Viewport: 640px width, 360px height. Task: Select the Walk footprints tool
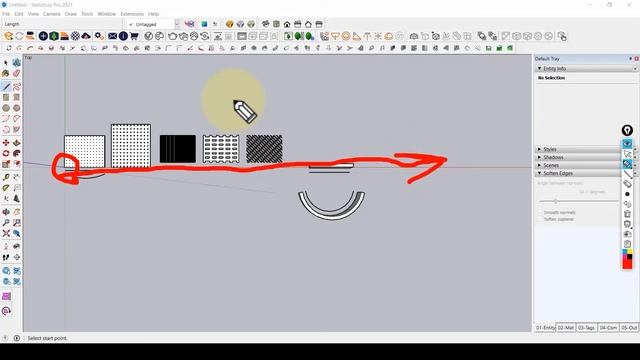[x=6, y=257]
